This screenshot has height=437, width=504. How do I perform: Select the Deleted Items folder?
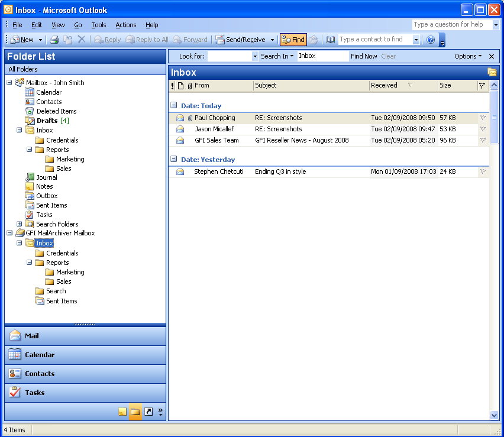pos(57,111)
